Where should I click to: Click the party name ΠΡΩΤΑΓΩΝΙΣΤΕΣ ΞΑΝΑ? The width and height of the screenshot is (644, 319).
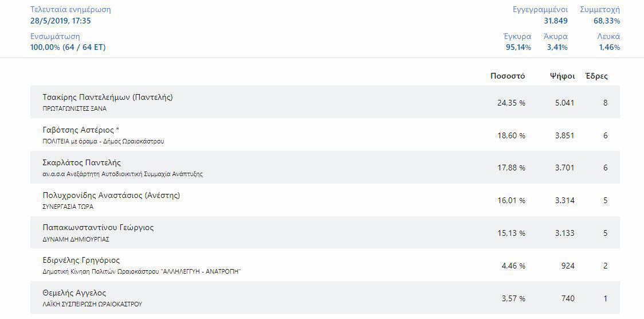coord(74,108)
